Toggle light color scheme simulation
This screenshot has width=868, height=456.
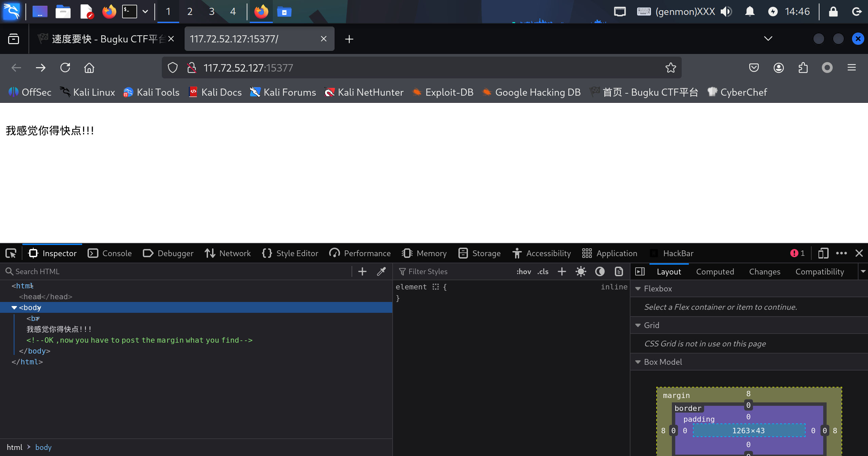click(x=581, y=271)
